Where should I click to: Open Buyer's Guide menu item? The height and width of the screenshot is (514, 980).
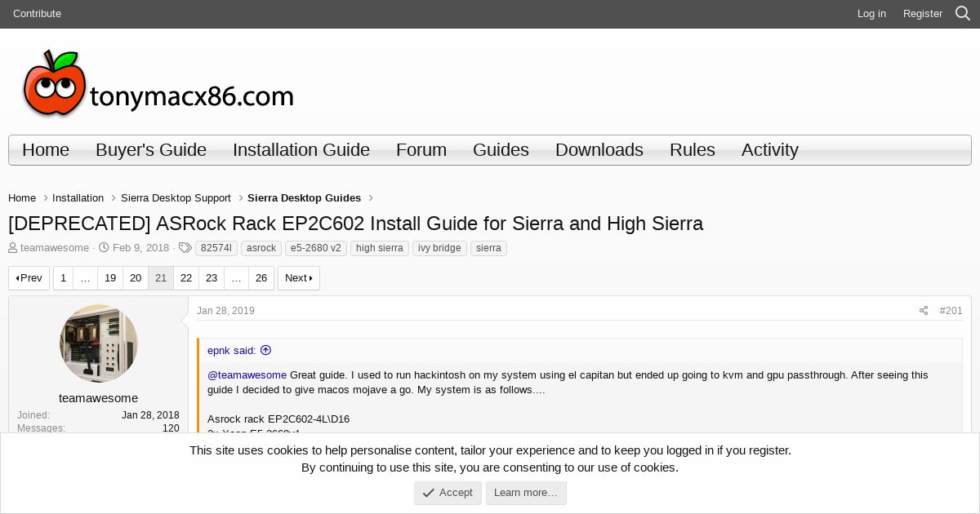(151, 150)
